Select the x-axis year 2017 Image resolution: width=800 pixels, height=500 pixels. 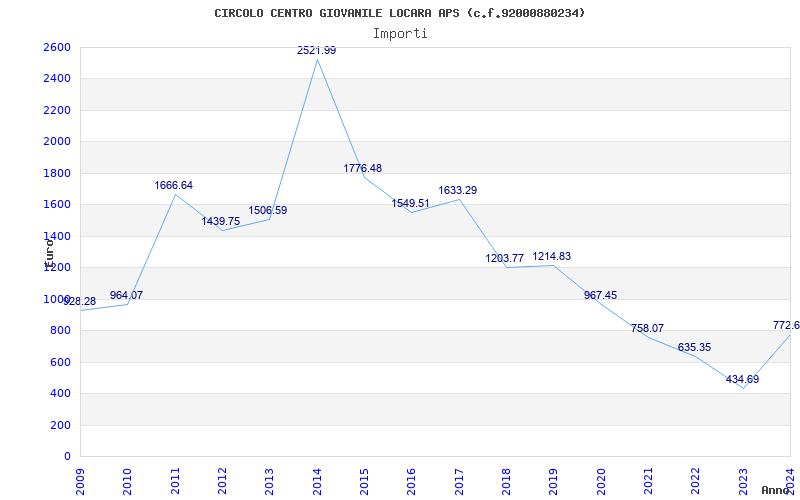459,482
